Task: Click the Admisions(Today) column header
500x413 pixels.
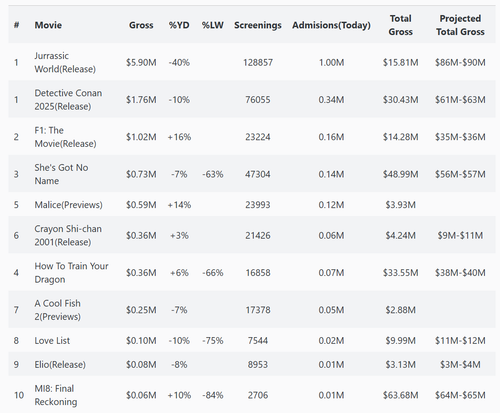Action: click(x=331, y=25)
